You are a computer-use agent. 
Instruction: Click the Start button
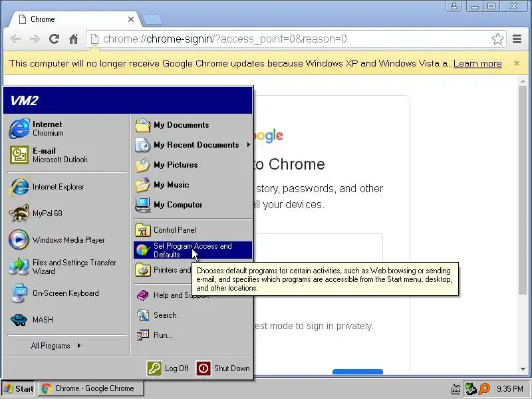pyautogui.click(x=19, y=388)
